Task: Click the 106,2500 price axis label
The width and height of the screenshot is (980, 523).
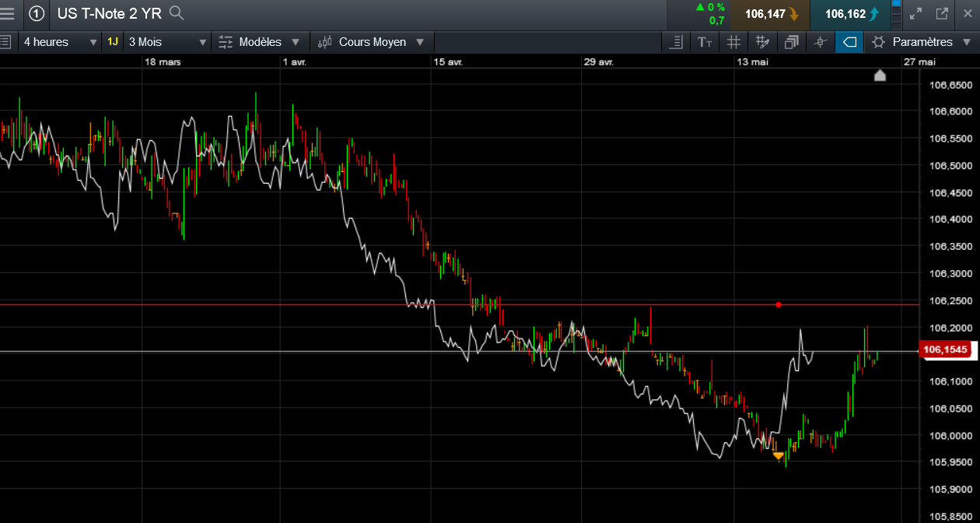Action: coord(952,300)
